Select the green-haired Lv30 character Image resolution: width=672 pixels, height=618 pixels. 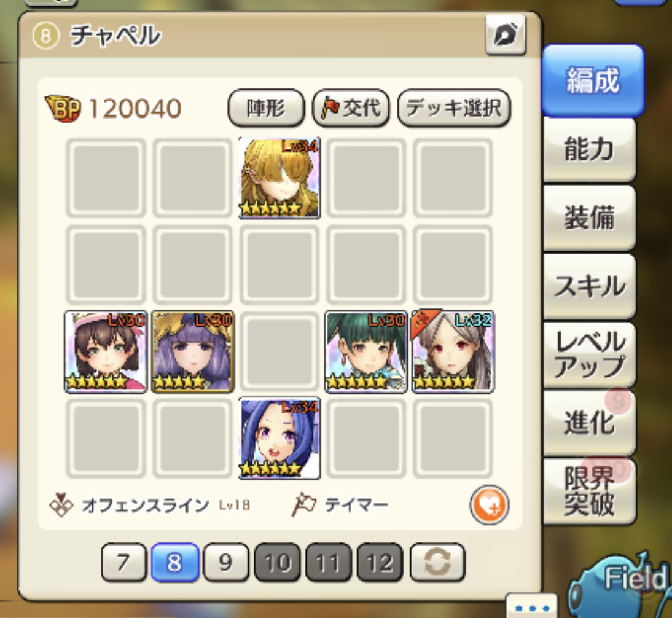point(366,351)
